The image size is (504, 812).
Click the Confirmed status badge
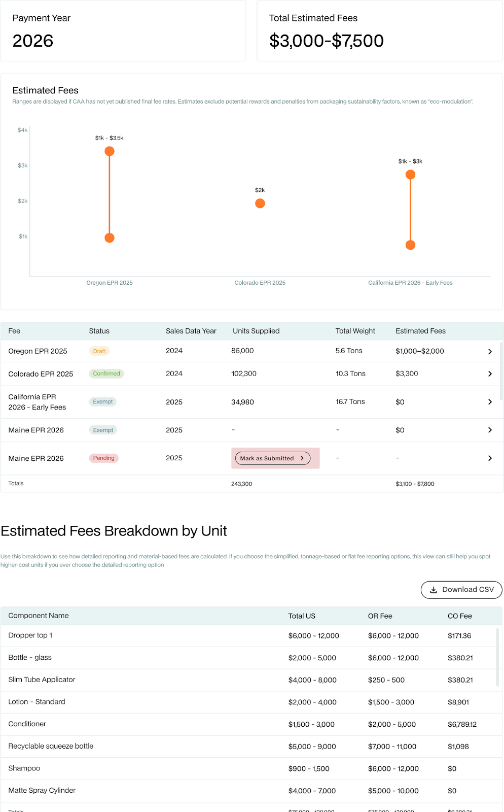106,374
